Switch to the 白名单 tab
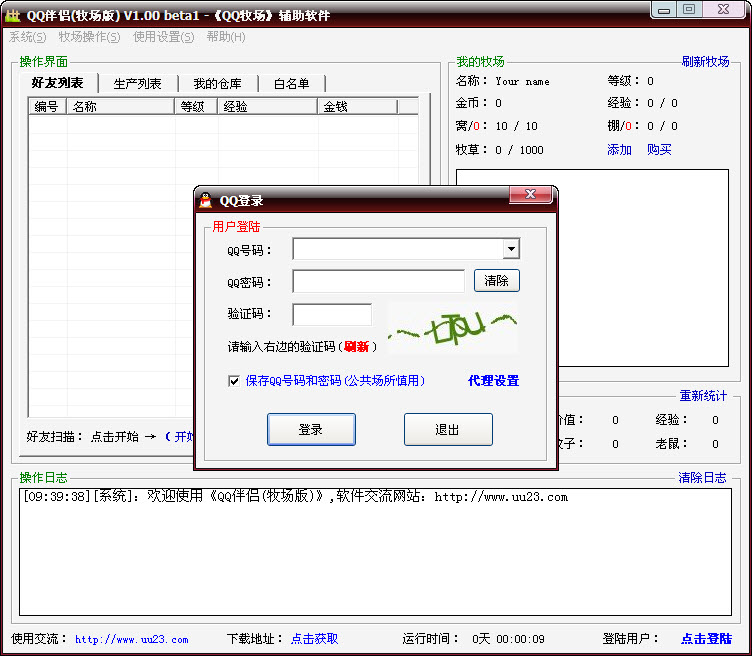This screenshot has width=752, height=656. pos(292,84)
